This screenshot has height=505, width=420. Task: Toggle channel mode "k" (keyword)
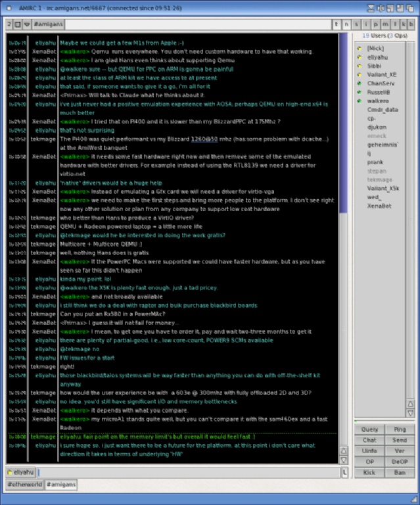click(x=404, y=24)
